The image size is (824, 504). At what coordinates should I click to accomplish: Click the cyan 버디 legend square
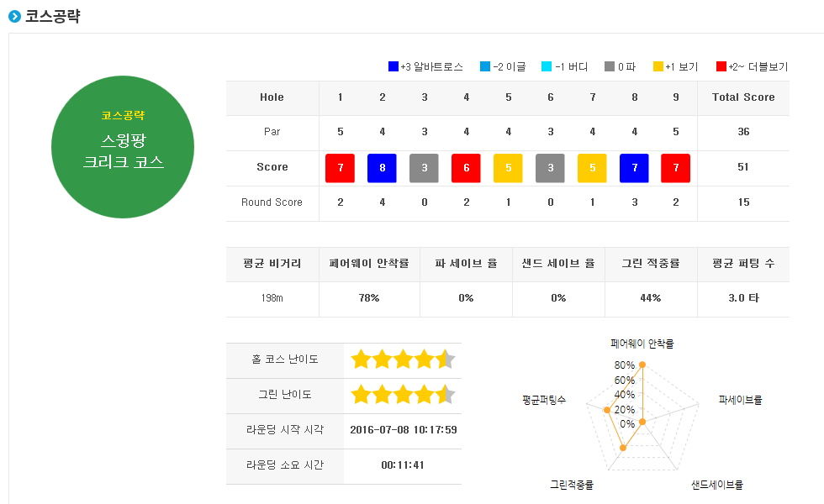point(547,66)
